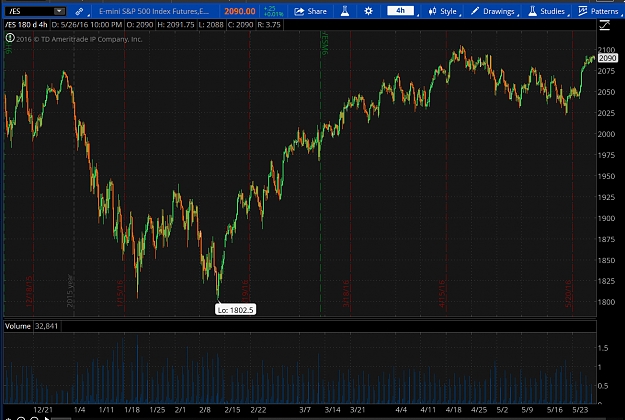
Task: Click the orange 2090.00 last price
Action: pos(240,11)
